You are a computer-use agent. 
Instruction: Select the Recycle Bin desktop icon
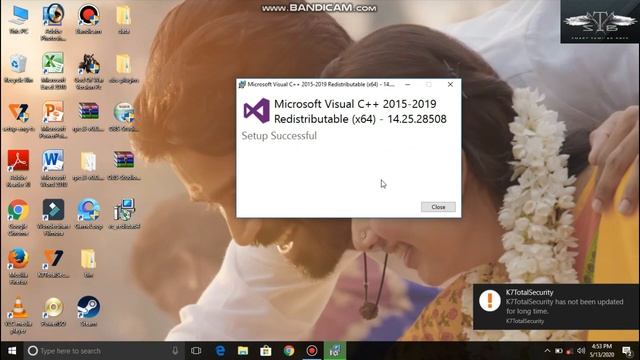[x=18, y=69]
